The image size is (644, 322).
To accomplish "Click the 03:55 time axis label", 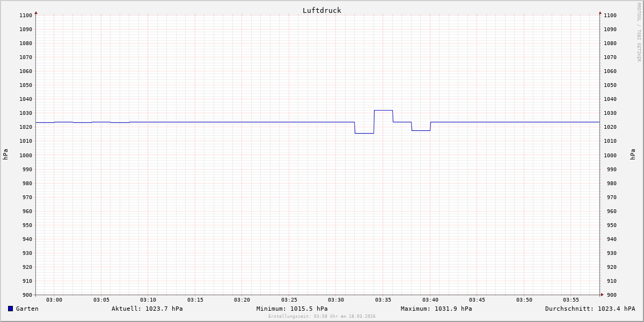I will [x=571, y=299].
